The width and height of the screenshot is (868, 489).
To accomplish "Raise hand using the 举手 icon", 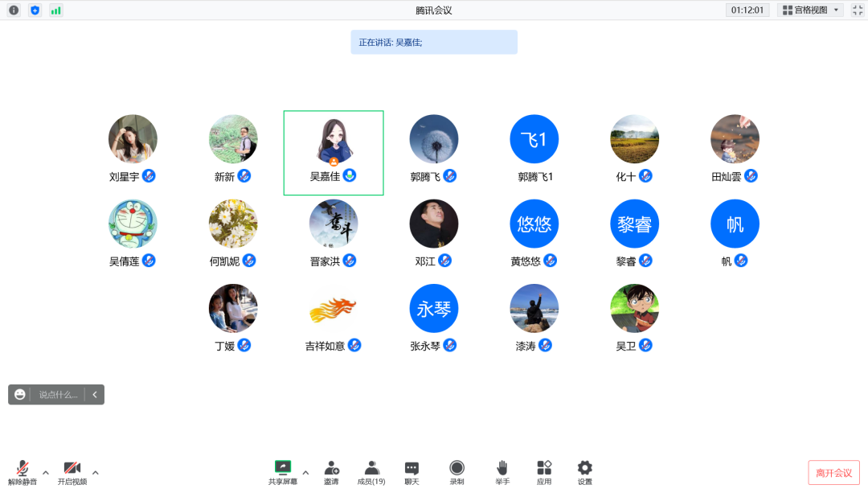I will pyautogui.click(x=502, y=471).
